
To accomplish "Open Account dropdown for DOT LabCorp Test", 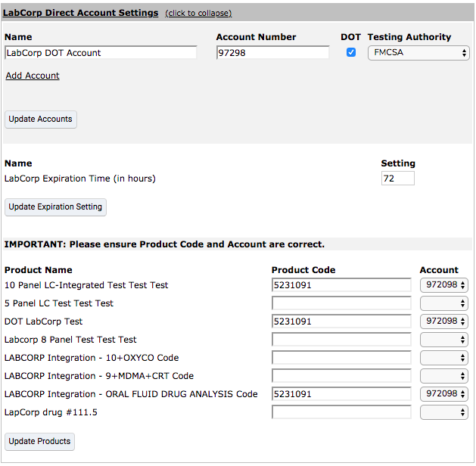I will (x=443, y=322).
